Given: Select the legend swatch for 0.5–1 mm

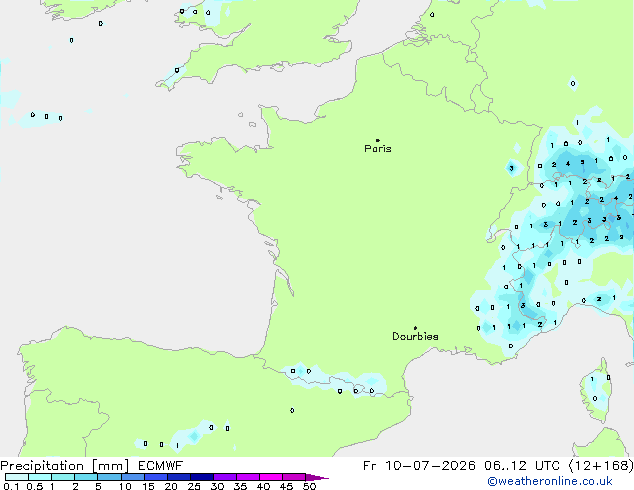Looking at the screenshot, I should tap(40, 477).
